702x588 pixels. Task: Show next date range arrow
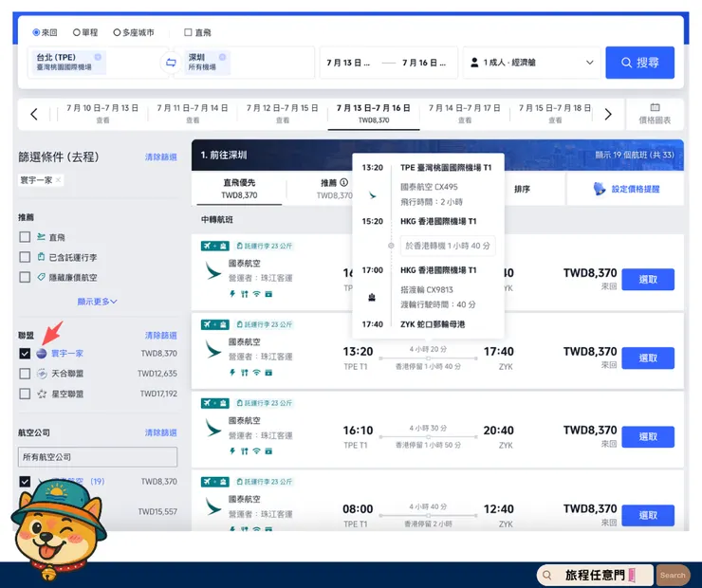pos(608,114)
